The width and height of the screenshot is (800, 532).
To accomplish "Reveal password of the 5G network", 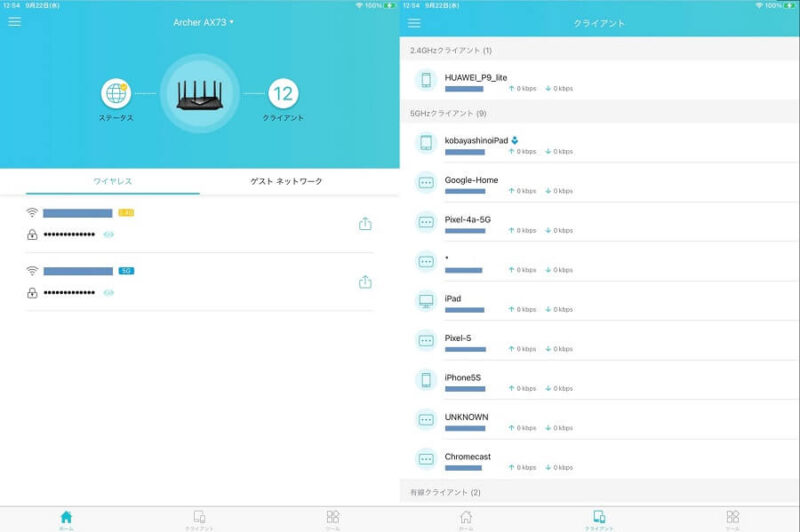I will [x=109, y=293].
